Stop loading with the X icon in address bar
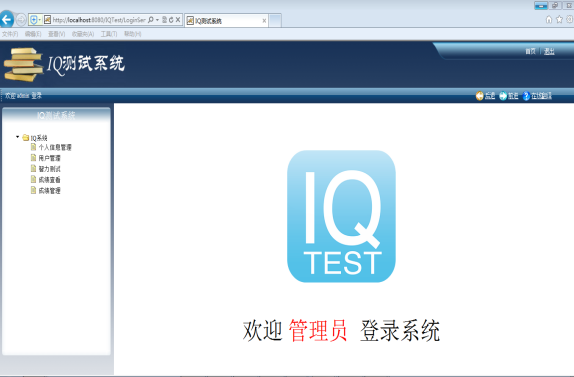The image size is (574, 377). (x=178, y=20)
